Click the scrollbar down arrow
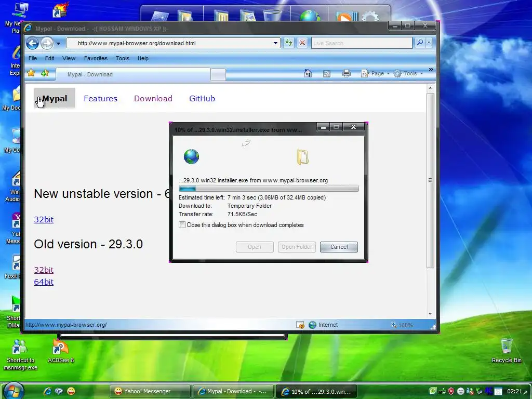532x399 pixels. [430, 314]
